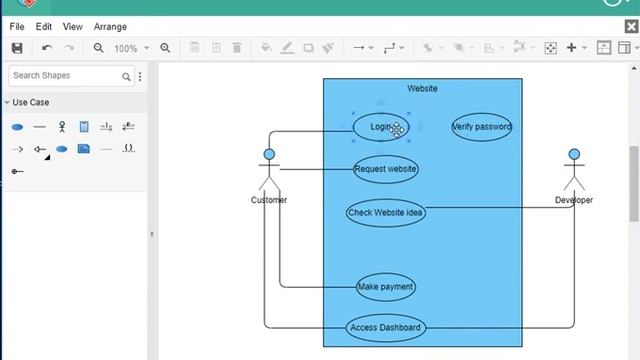Open the Fill Color bucket tool
Image resolution: width=640 pixels, height=360 pixels.
pos(266,48)
